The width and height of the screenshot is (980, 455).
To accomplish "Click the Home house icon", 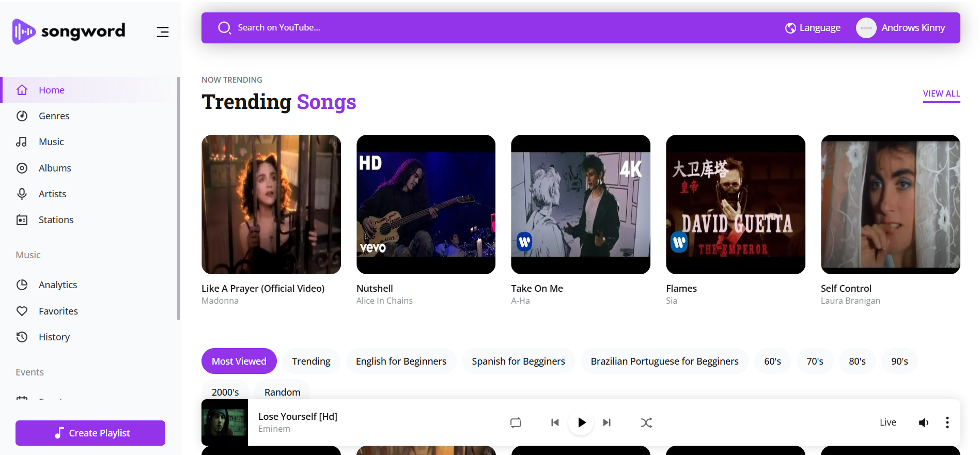I will coord(22,90).
